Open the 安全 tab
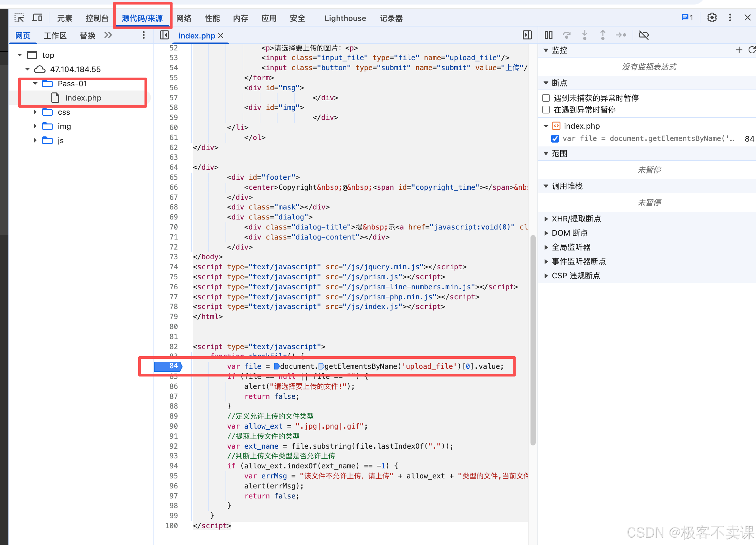 coord(297,18)
